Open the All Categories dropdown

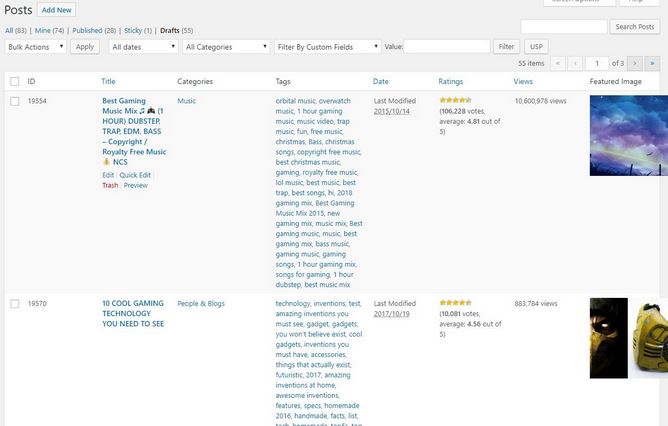coord(226,47)
